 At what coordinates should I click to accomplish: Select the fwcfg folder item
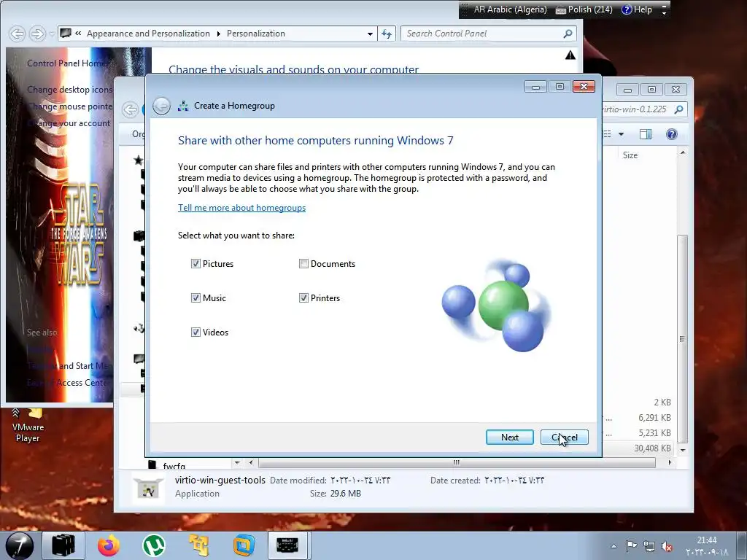tap(167, 465)
